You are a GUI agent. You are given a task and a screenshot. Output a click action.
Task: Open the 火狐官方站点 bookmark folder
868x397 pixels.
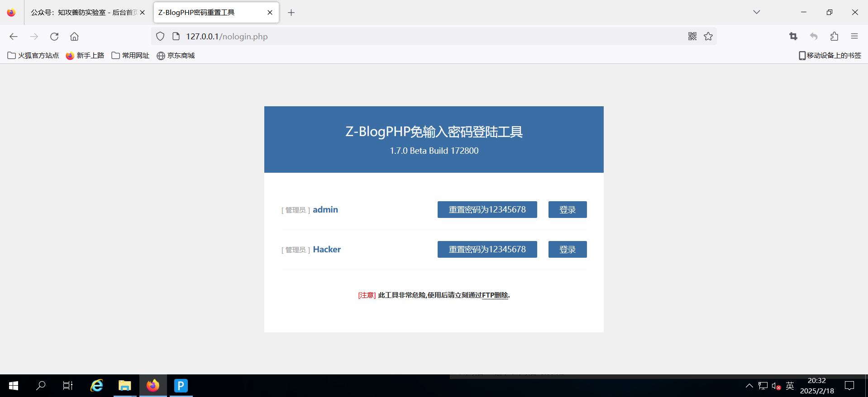pyautogui.click(x=33, y=56)
